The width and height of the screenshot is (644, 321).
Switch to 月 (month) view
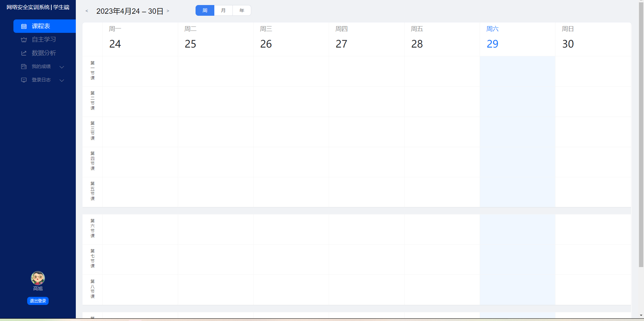[223, 10]
